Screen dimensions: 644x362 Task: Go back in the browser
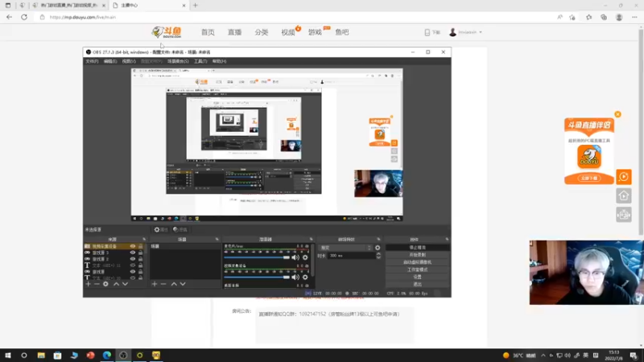[9, 17]
